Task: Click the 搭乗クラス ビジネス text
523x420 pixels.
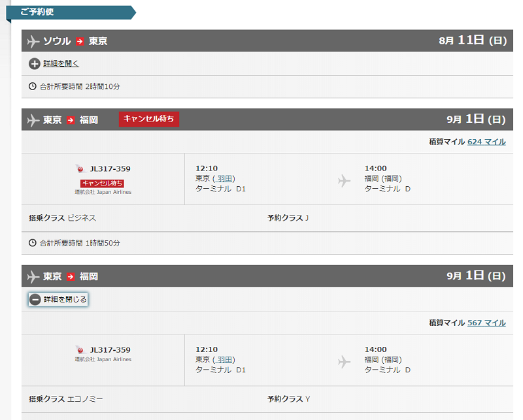Action: [62, 218]
